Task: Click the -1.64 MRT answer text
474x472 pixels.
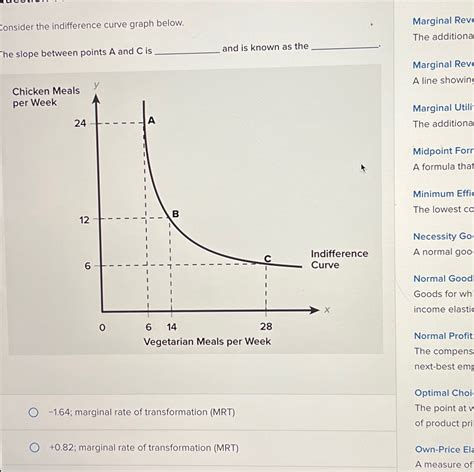Action: [x=142, y=412]
